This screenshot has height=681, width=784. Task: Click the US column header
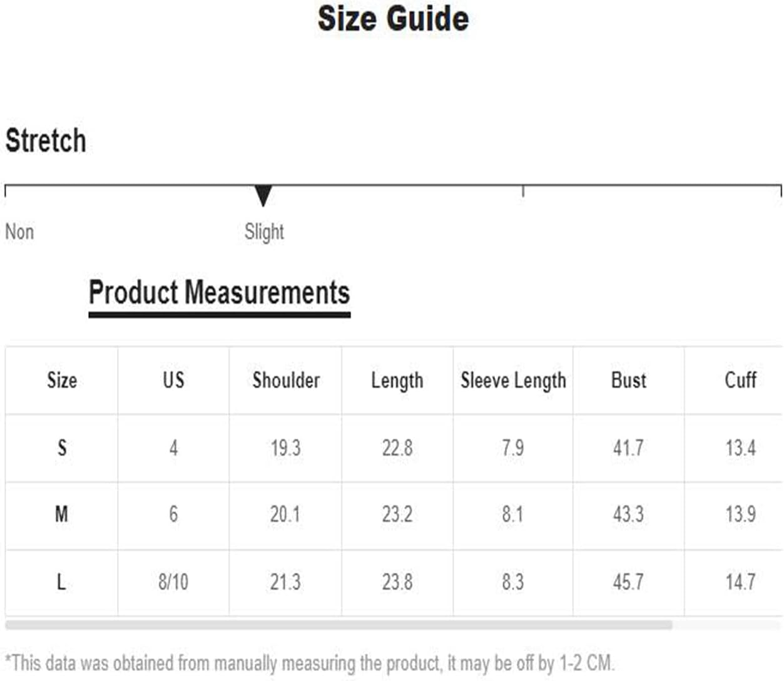(x=173, y=380)
